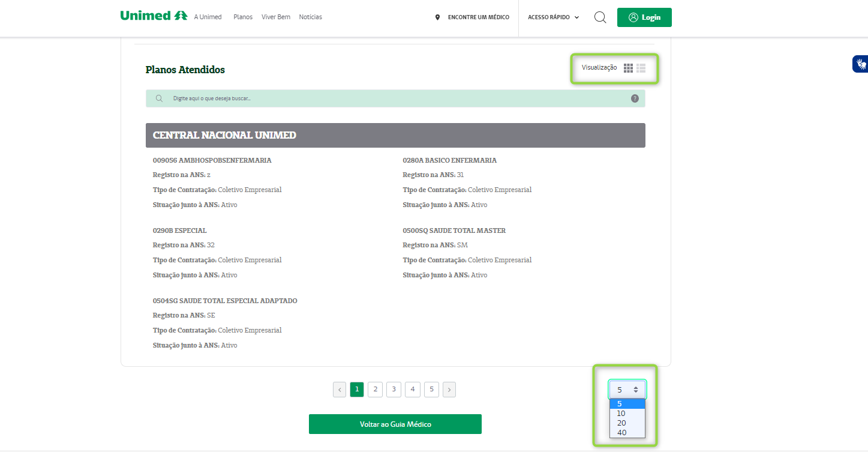Open the Notícias menu
The height and width of the screenshot is (452, 868).
pyautogui.click(x=311, y=17)
